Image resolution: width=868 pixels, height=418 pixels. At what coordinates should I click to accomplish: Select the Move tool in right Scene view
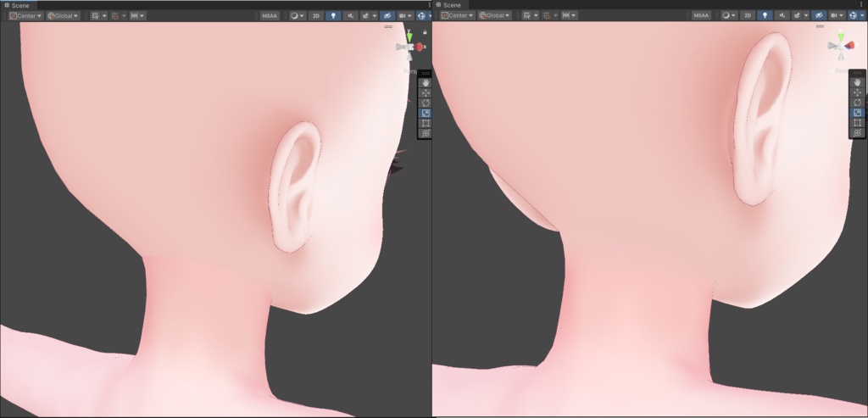(x=857, y=92)
